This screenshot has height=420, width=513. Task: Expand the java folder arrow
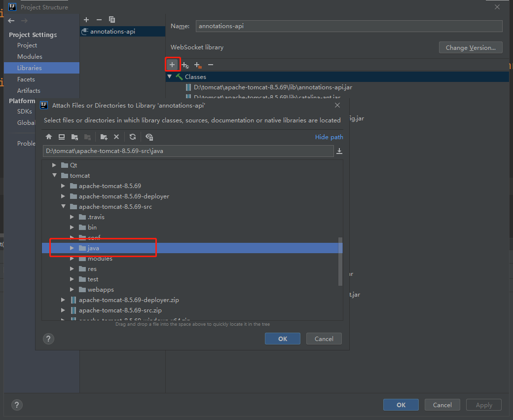click(72, 248)
